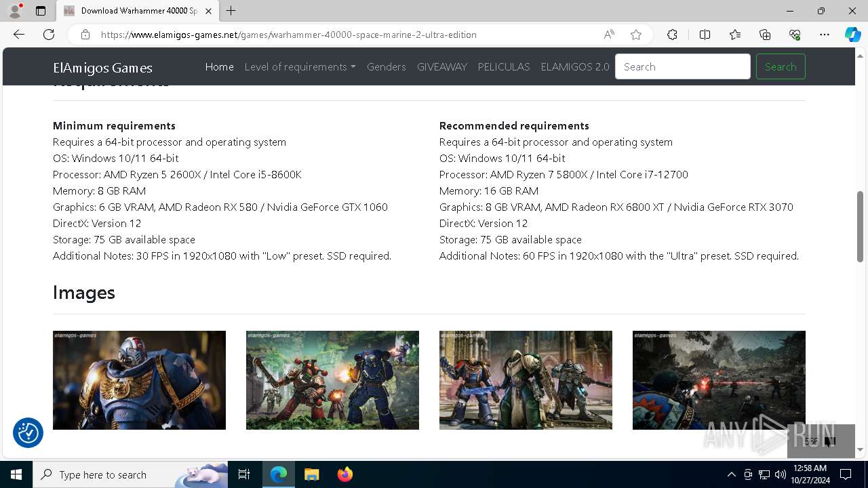Screen dimensions: 868x488
Task: Click the Ryzen 7 5800X processor line
Action: [x=564, y=174]
